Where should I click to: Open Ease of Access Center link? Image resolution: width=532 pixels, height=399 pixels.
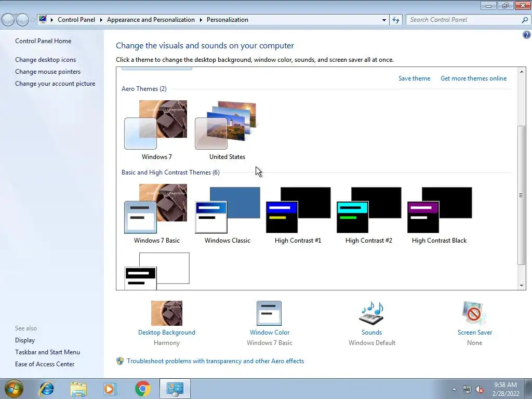pos(45,364)
